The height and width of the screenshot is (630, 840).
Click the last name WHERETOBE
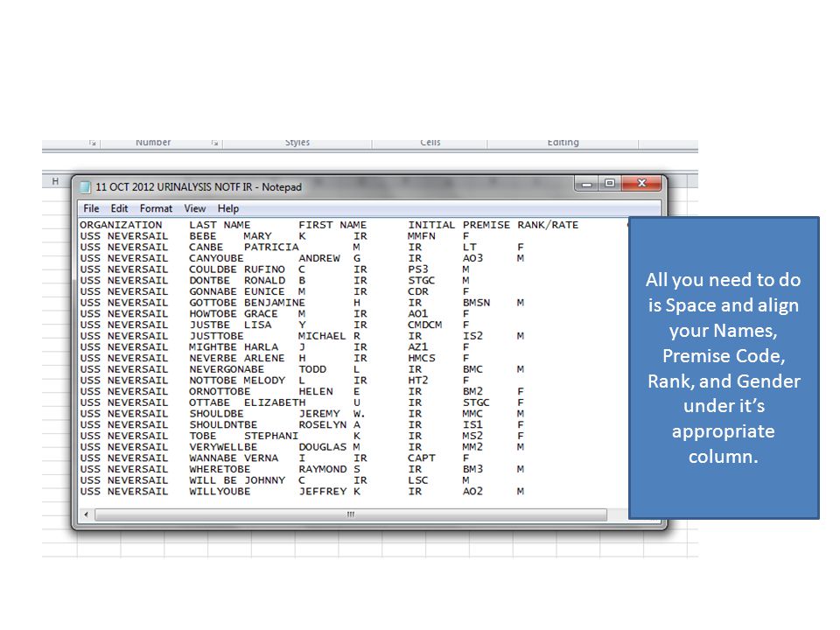click(220, 469)
